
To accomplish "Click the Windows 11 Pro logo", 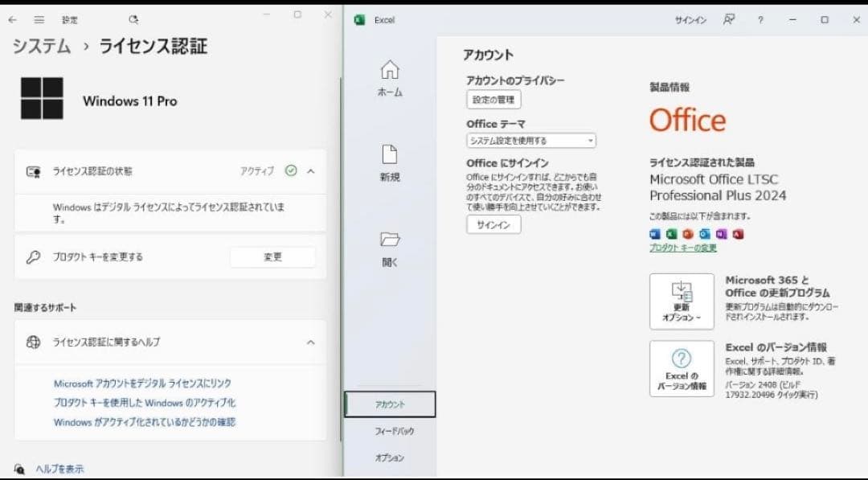I will point(42,99).
